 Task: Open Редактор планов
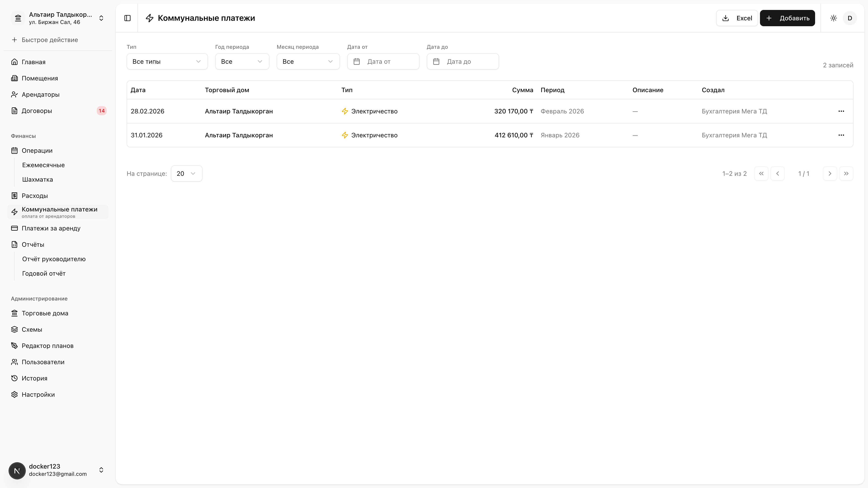tap(58, 346)
